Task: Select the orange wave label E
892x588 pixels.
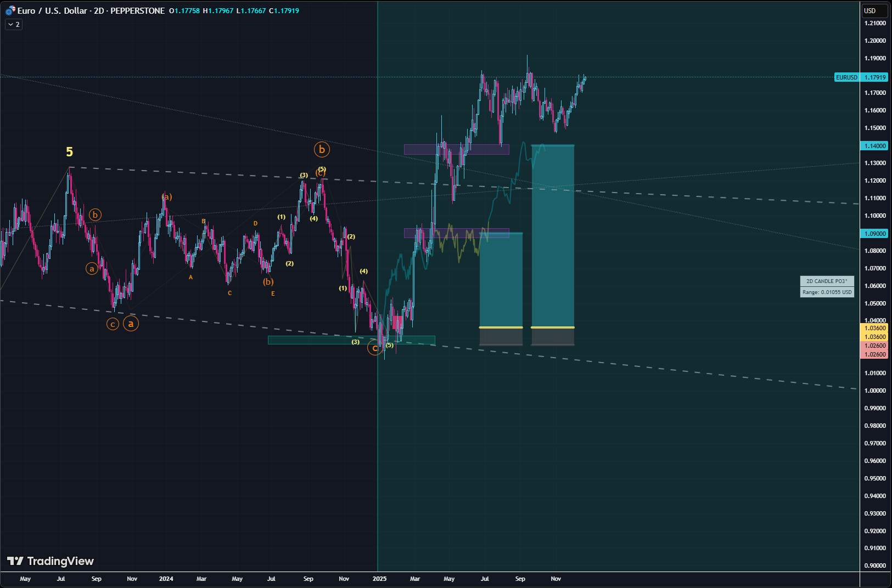Action: click(x=273, y=293)
